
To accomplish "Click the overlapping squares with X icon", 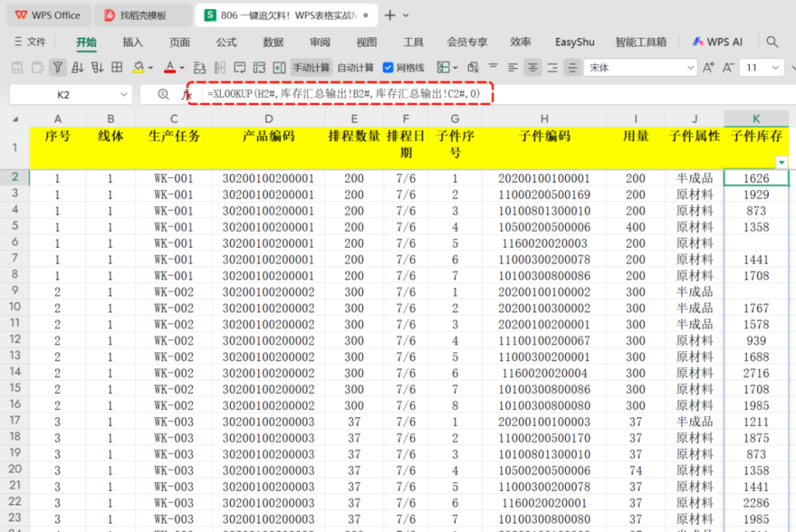I will [x=473, y=68].
